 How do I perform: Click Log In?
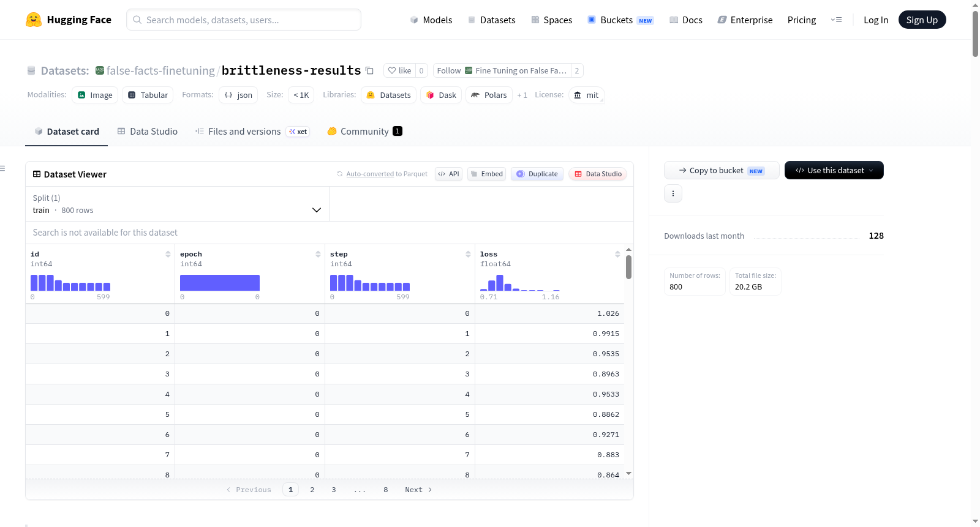pos(876,20)
